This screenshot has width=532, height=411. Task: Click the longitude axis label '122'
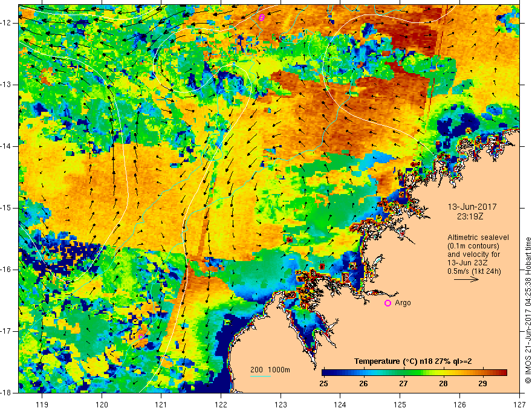[x=221, y=404]
